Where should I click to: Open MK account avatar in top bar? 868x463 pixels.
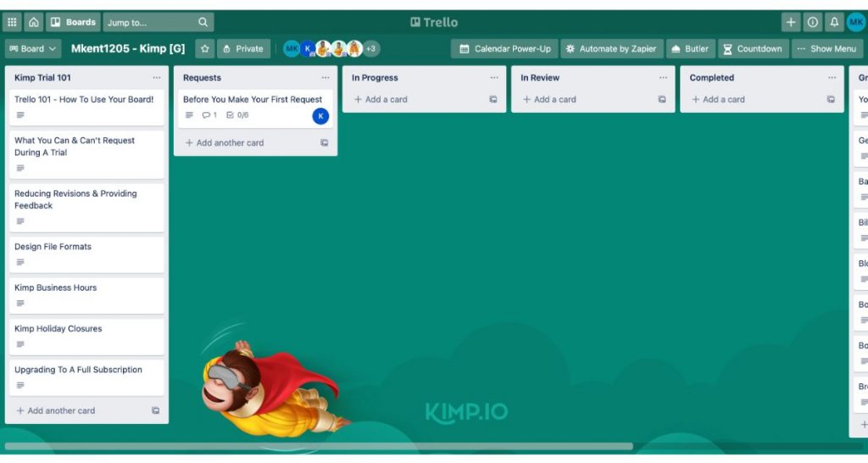tap(856, 22)
